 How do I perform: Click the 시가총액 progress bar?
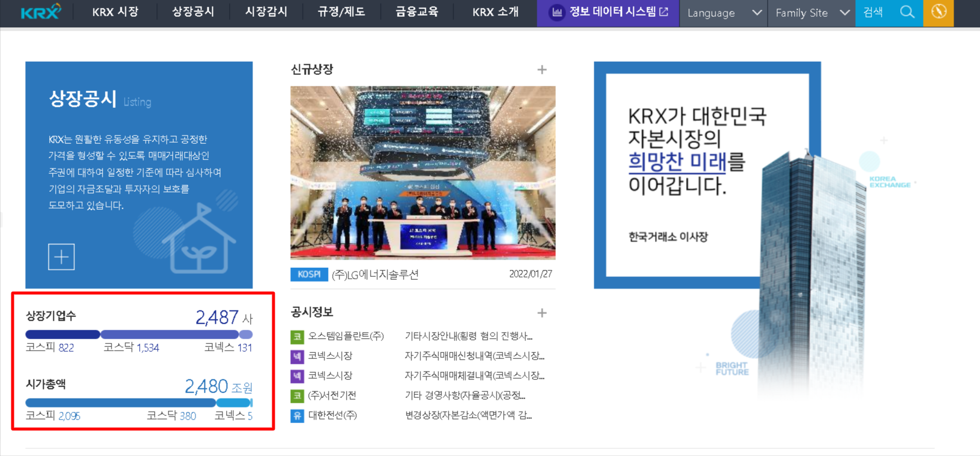[x=139, y=403]
